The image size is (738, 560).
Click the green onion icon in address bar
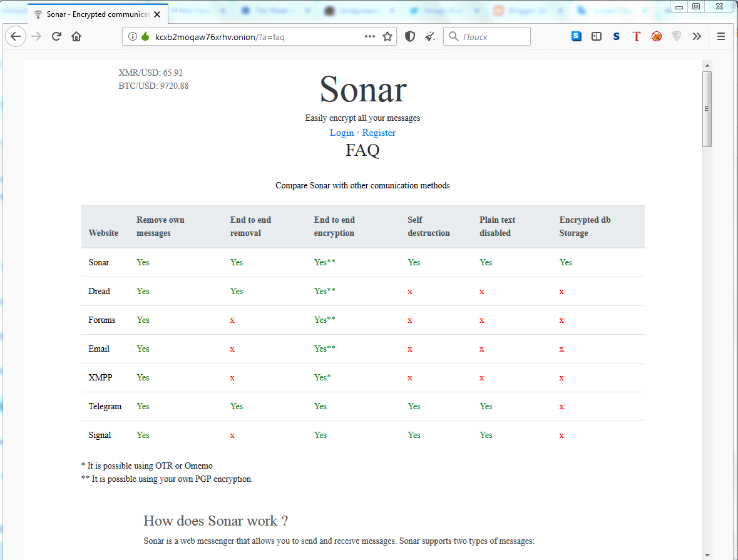tap(145, 36)
